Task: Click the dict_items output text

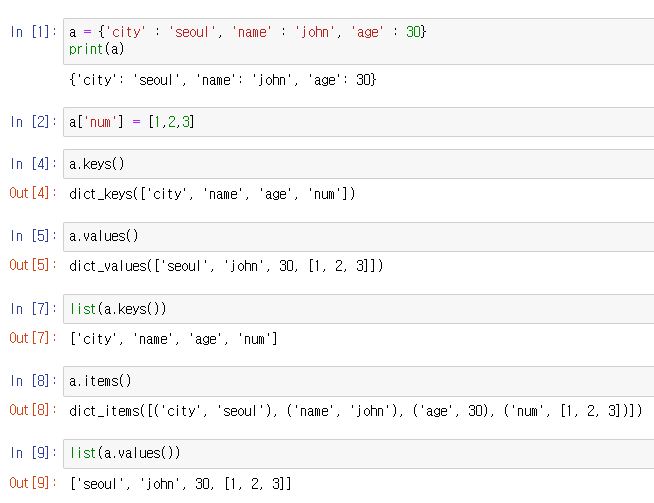Action: pos(356,410)
